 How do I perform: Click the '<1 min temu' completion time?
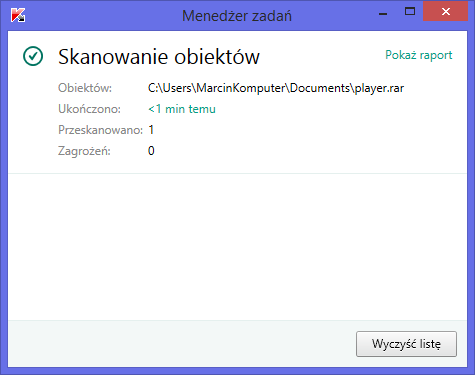click(x=182, y=109)
